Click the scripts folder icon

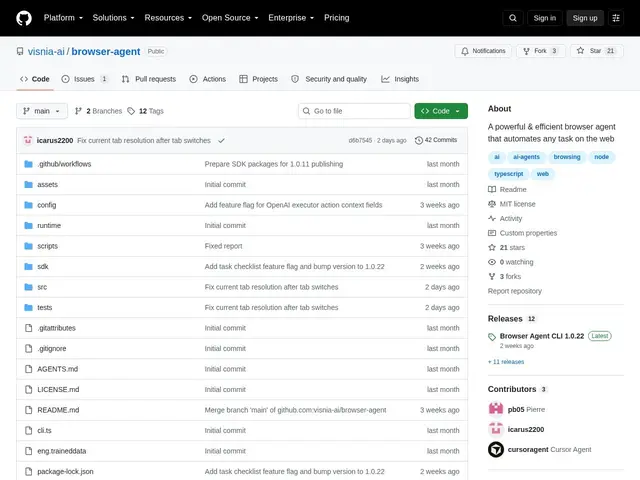point(28,246)
